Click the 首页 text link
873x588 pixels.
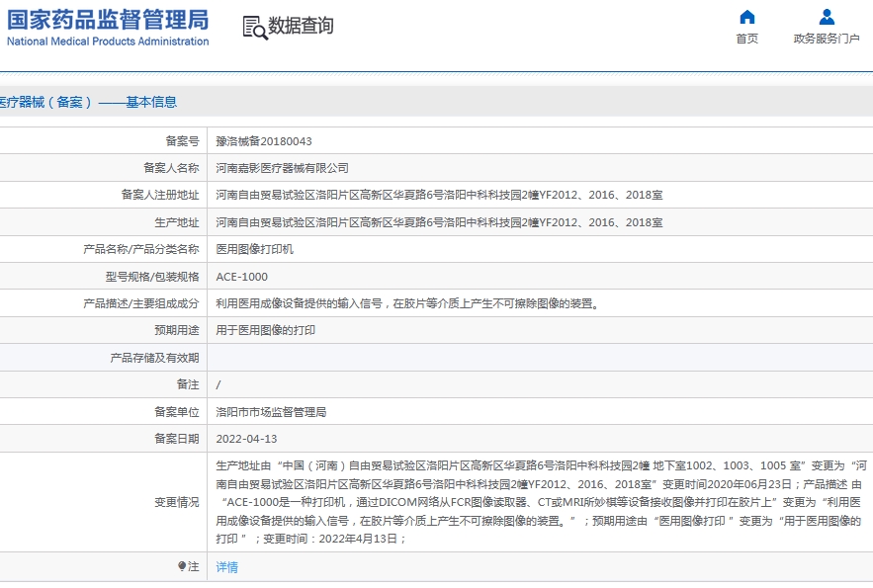[746, 39]
